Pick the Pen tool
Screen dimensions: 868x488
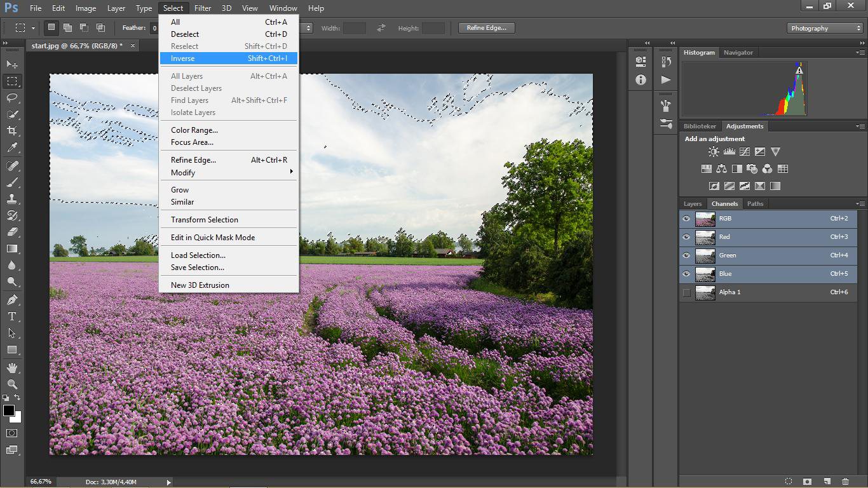12,300
